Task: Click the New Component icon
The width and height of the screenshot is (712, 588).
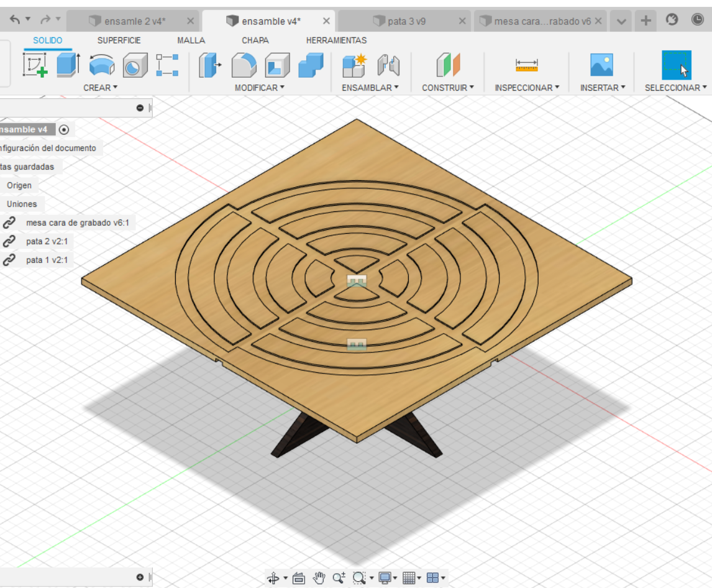Action: (355, 65)
